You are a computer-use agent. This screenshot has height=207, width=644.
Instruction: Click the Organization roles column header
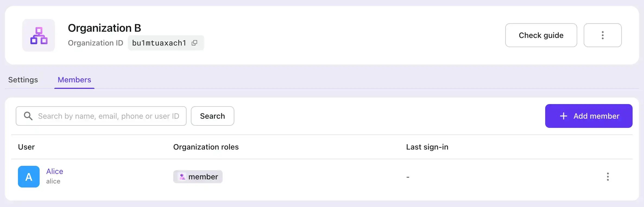coord(206,147)
